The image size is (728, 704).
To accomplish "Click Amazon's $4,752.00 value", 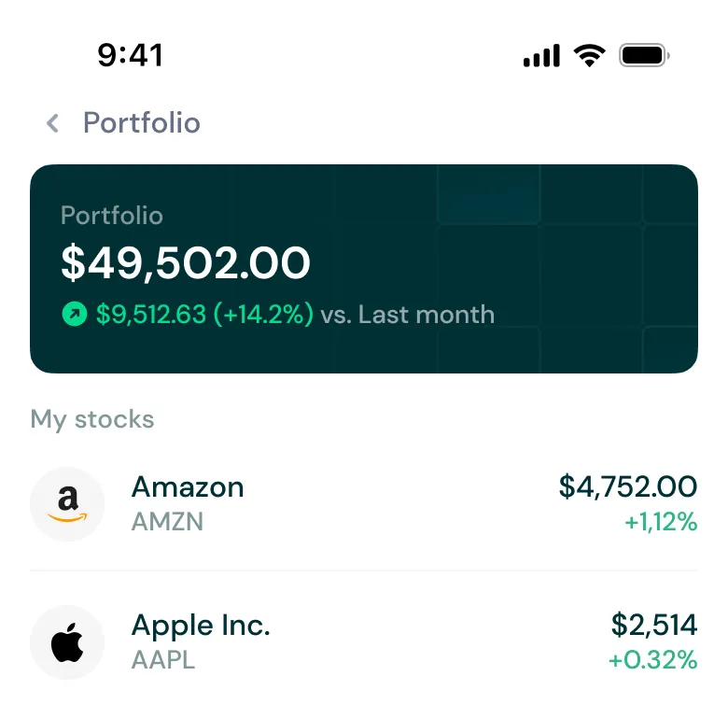I will 627,486.
